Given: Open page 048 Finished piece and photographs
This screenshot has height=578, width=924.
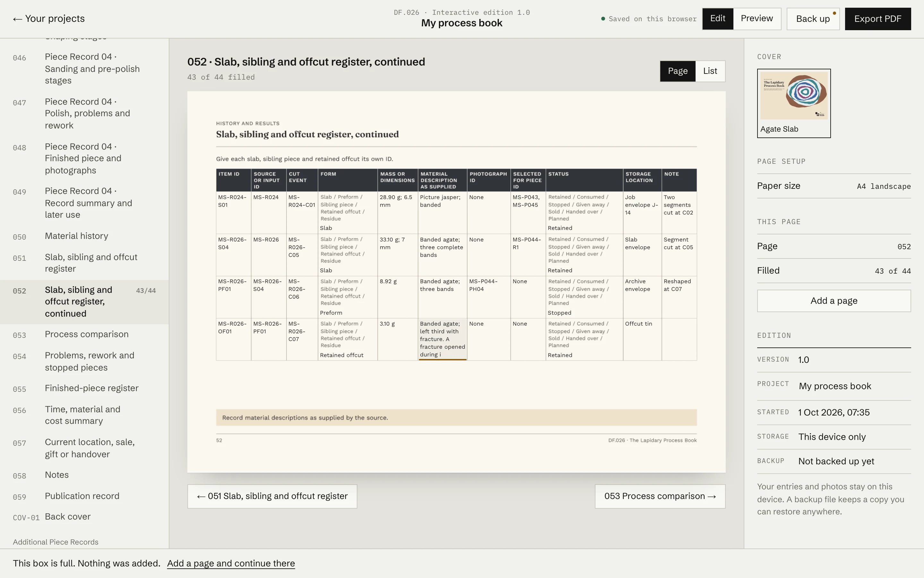Looking at the screenshot, I should click(84, 158).
